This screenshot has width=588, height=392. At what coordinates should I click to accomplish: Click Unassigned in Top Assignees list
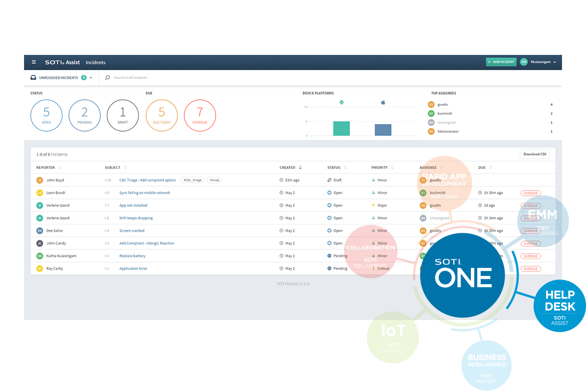446,122
